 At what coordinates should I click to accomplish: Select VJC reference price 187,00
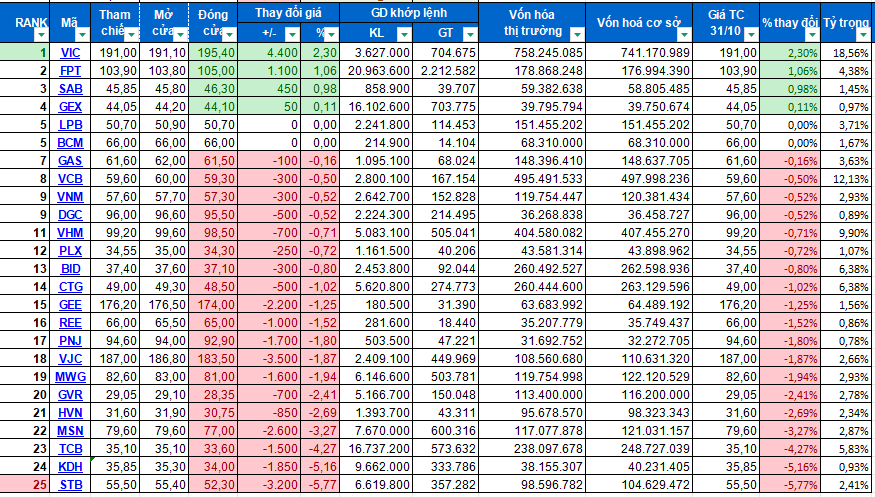click(116, 359)
